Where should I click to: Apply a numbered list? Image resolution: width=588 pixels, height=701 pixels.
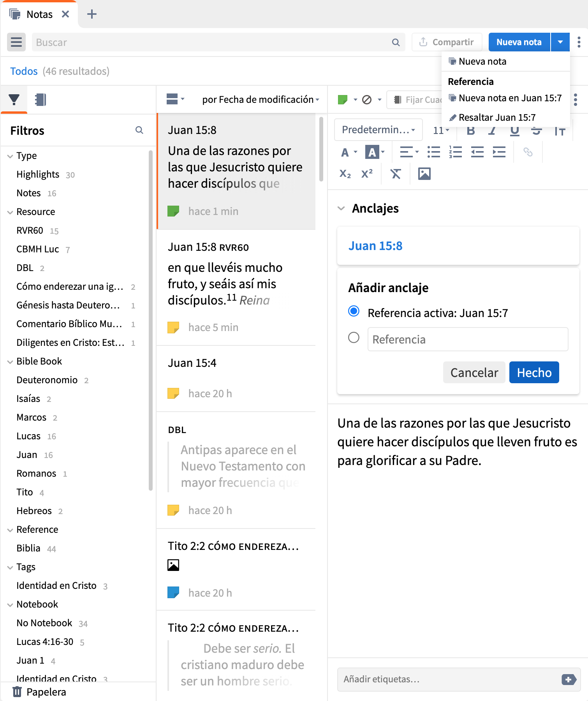tap(455, 152)
